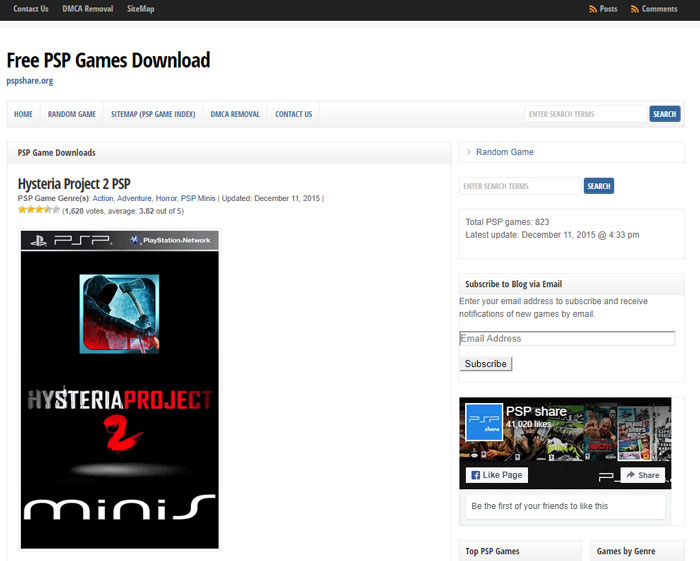Click the Free PSP Games Download title
This screenshot has height=561, width=700.
(x=108, y=60)
